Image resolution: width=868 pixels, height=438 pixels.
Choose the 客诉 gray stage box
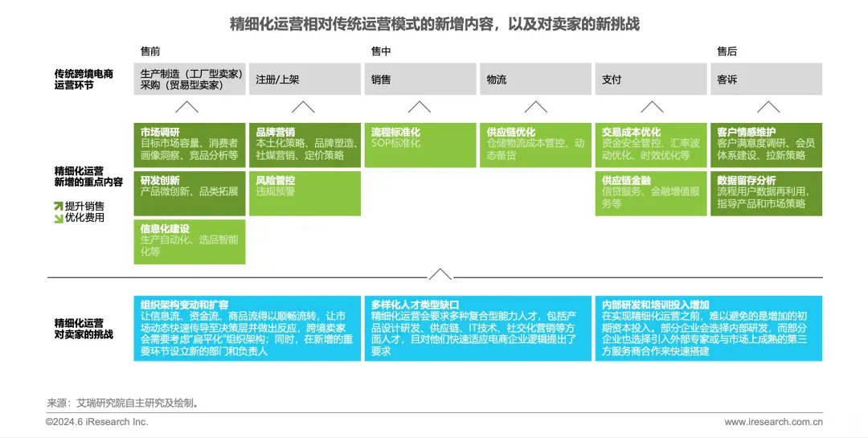coord(766,80)
